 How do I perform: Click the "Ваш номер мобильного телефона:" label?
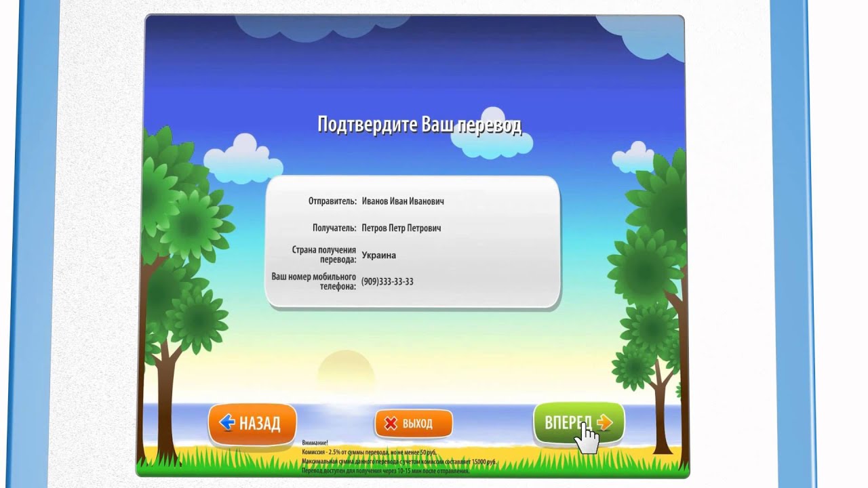click(314, 281)
